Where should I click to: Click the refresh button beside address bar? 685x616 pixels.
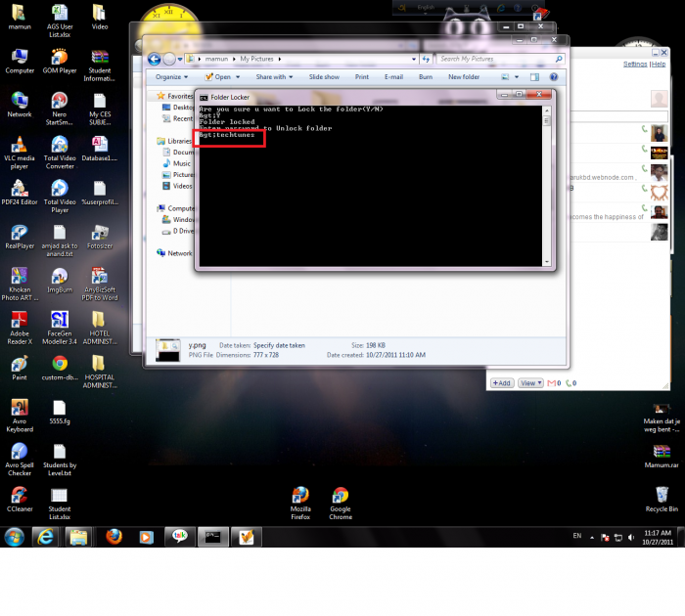pos(426,59)
